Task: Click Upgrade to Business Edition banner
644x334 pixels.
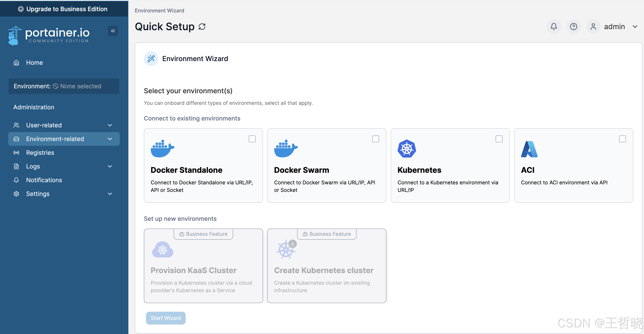Action: point(64,9)
